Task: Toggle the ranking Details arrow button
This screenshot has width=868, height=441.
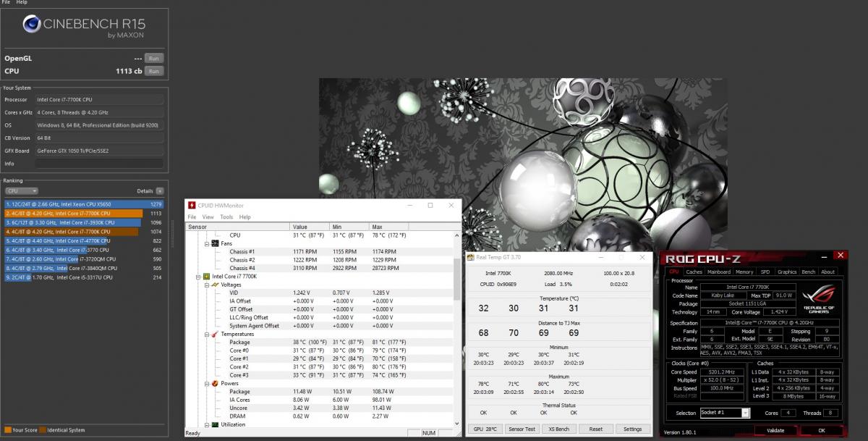Action: [160, 191]
